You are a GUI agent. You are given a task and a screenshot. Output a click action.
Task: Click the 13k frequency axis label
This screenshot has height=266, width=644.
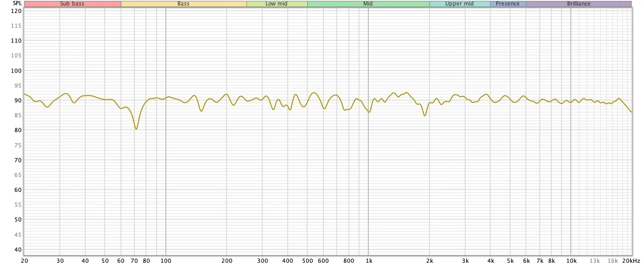pyautogui.click(x=594, y=261)
